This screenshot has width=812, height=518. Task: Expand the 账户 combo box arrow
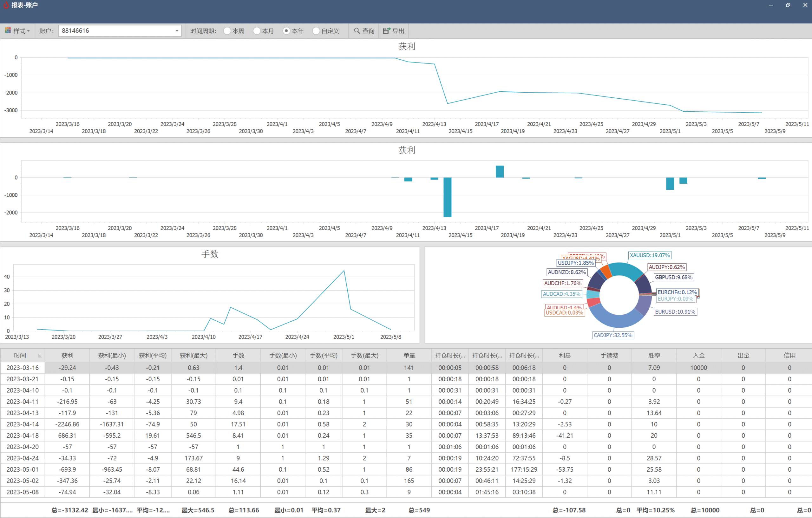177,31
